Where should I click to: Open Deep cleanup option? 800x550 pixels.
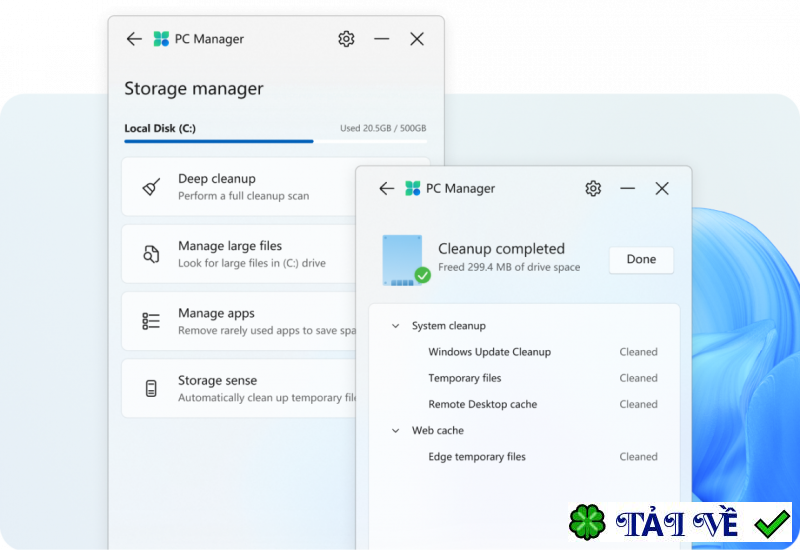pos(239,187)
